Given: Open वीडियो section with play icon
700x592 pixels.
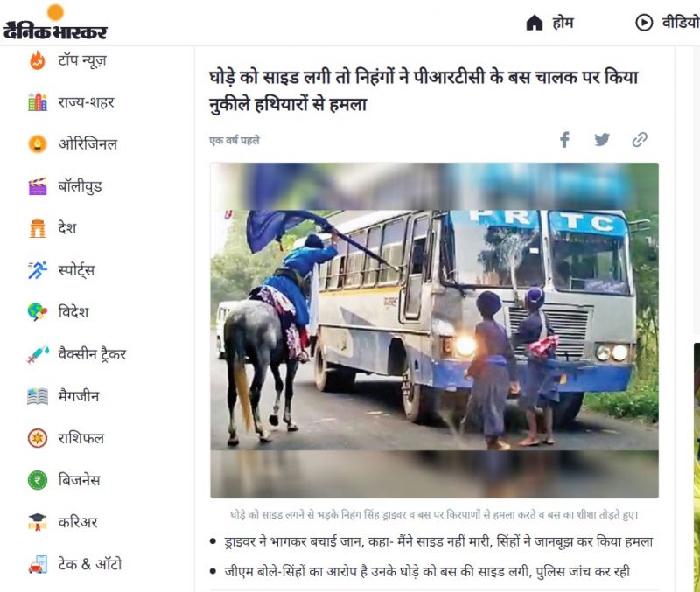Looking at the screenshot, I should (x=667, y=23).
